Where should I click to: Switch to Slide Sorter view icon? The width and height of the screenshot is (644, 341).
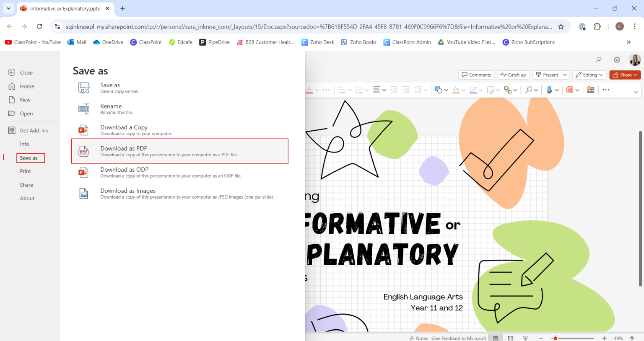[x=511, y=338]
